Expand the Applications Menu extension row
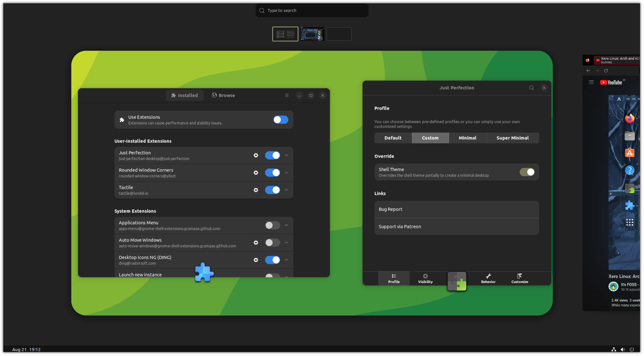Image resolution: width=644 pixels, height=356 pixels. point(286,225)
